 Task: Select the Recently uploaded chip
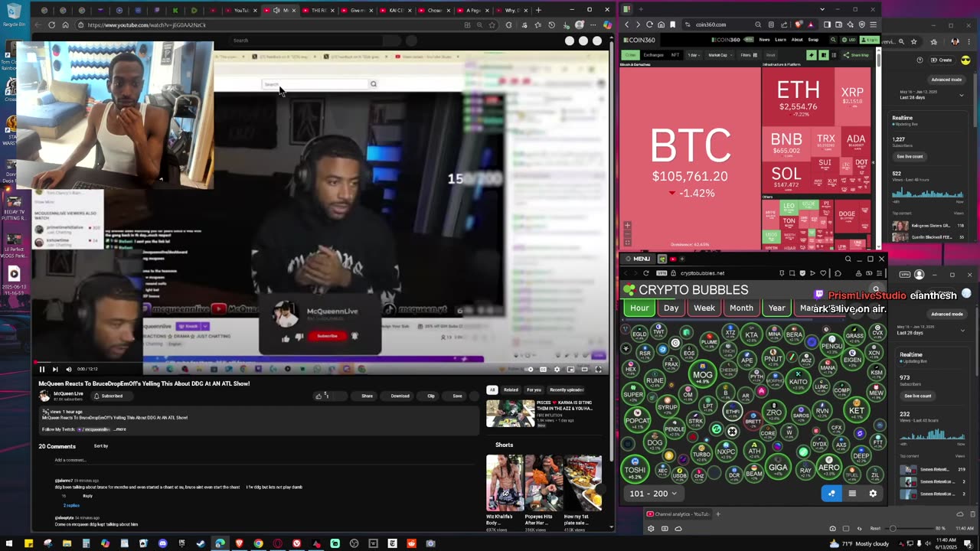pyautogui.click(x=567, y=390)
